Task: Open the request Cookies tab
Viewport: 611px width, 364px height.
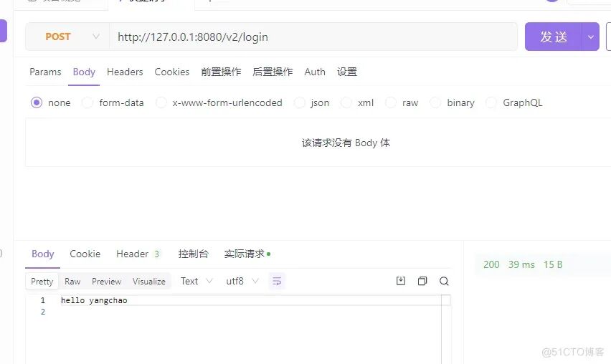Action: pyautogui.click(x=172, y=72)
